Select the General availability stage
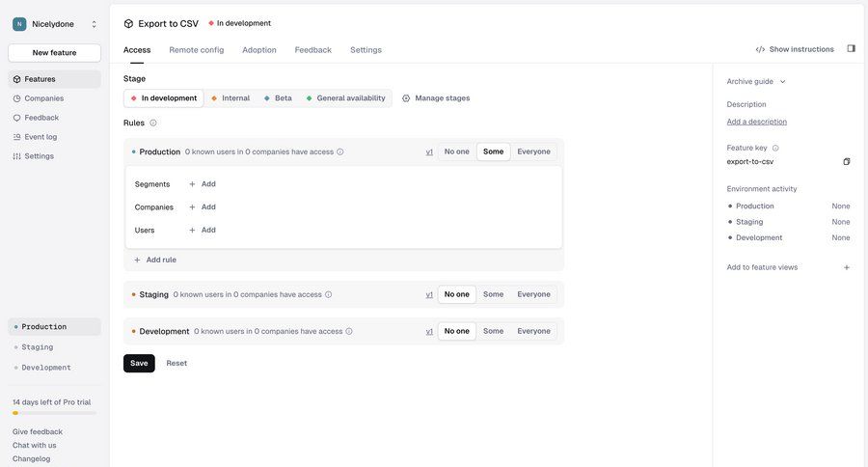The height and width of the screenshot is (467, 868). click(346, 98)
